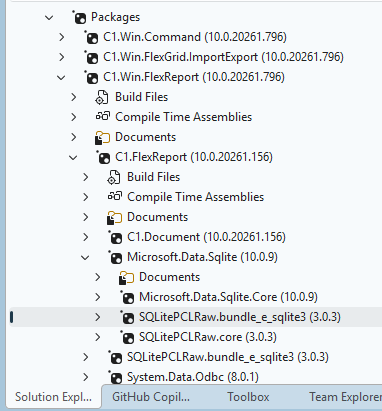Expand C1.Win.FlexGrid.ImportExport package
Screen dimensions: 382x411
click(x=61, y=57)
